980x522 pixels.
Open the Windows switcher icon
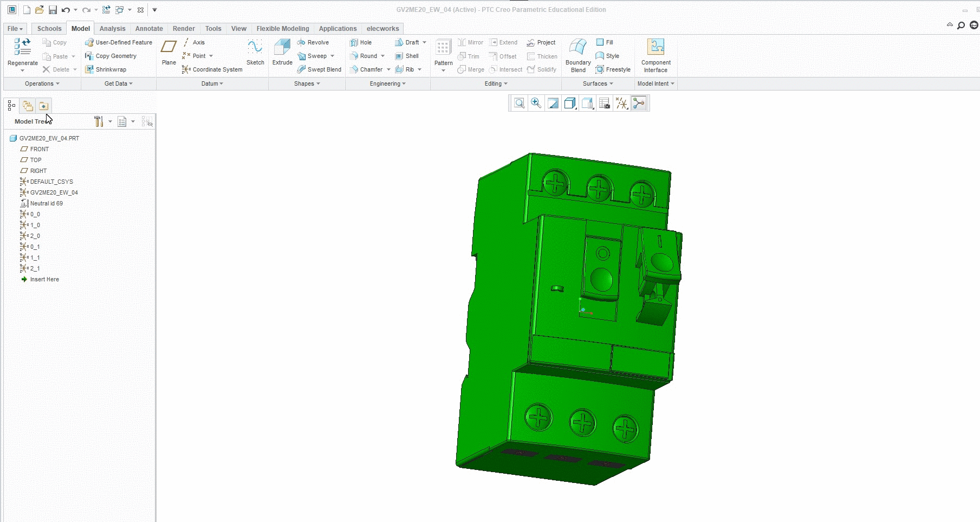coord(120,10)
